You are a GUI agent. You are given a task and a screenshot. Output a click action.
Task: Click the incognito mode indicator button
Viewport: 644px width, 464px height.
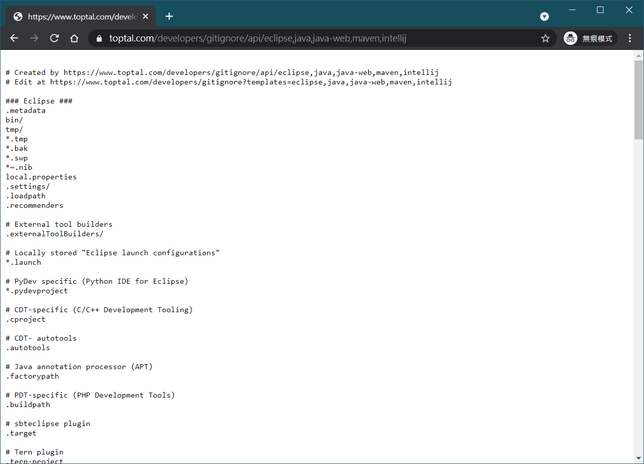(589, 38)
